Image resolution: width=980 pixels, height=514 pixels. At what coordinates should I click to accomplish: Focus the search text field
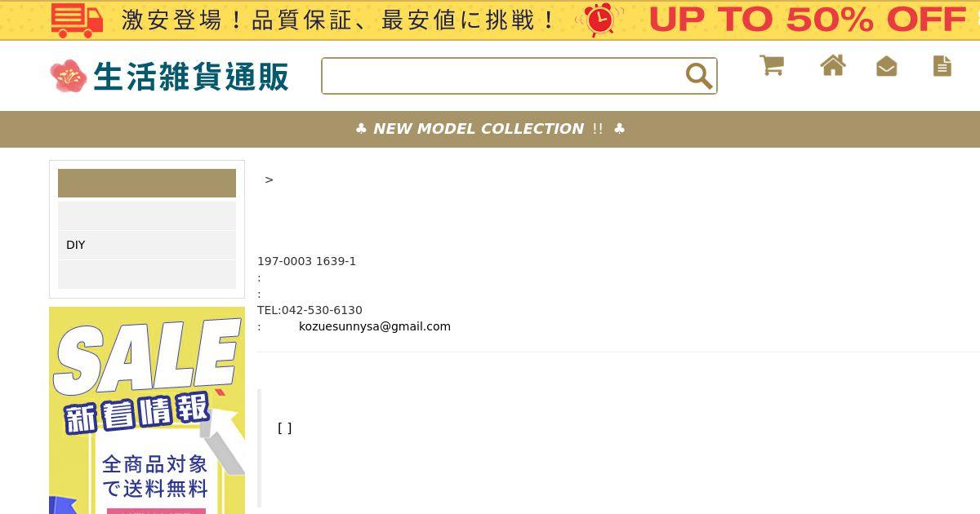502,76
